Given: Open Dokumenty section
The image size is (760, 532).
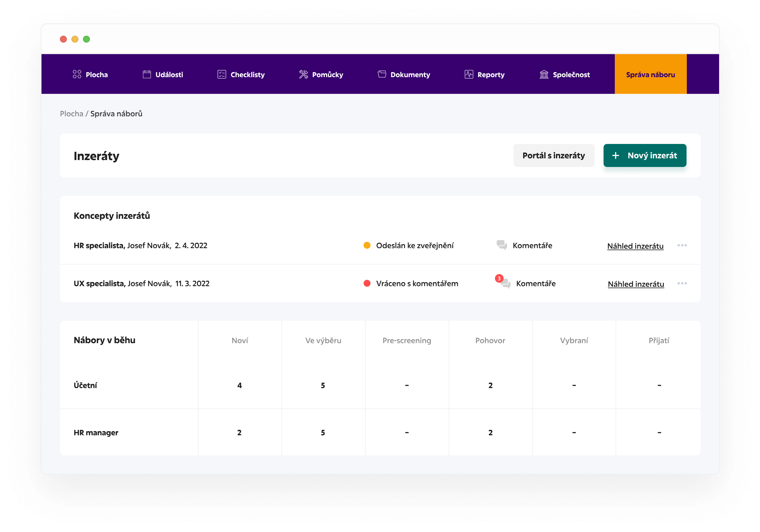Looking at the screenshot, I should [x=404, y=75].
